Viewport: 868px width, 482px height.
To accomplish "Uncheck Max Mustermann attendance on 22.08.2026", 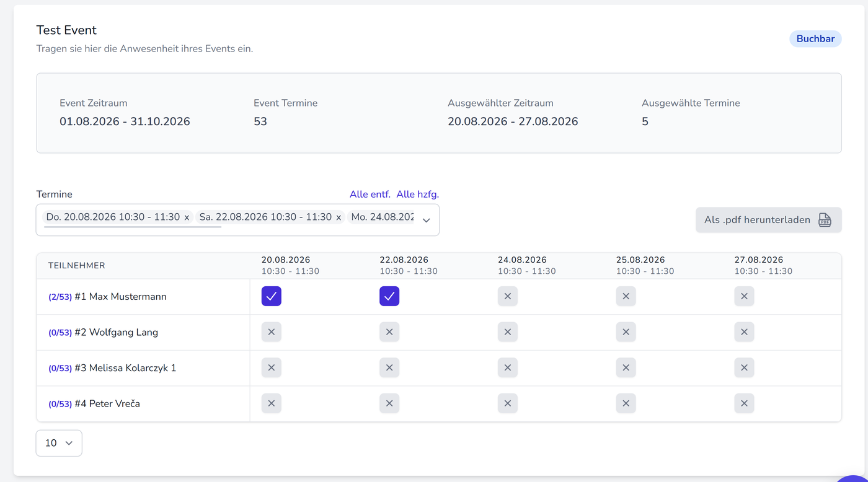I will click(389, 296).
